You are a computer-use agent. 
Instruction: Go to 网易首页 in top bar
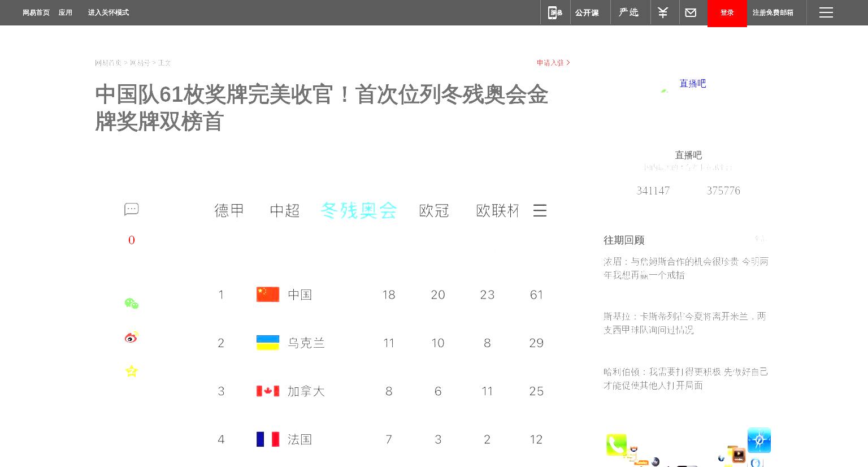click(36, 12)
